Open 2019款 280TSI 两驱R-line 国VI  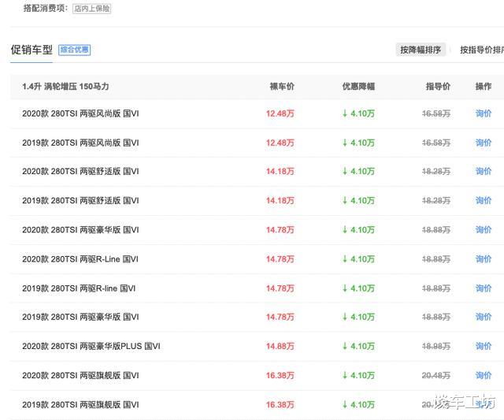79,288
